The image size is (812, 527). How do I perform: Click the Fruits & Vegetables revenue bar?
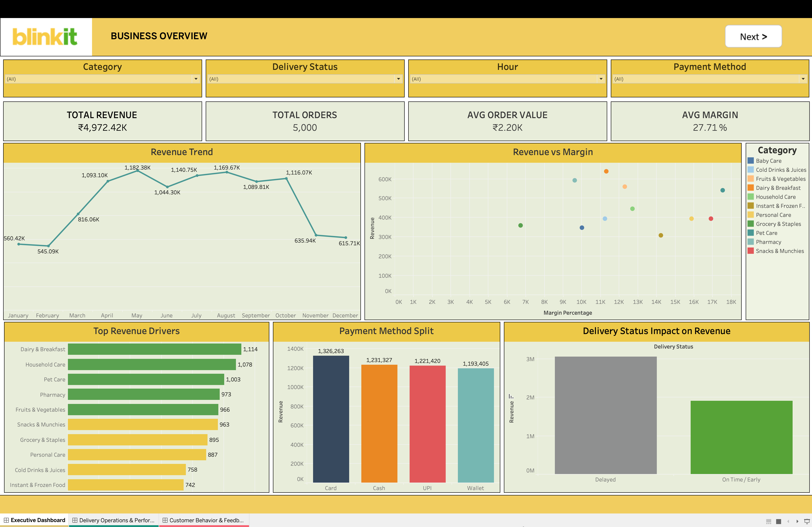tap(143, 409)
